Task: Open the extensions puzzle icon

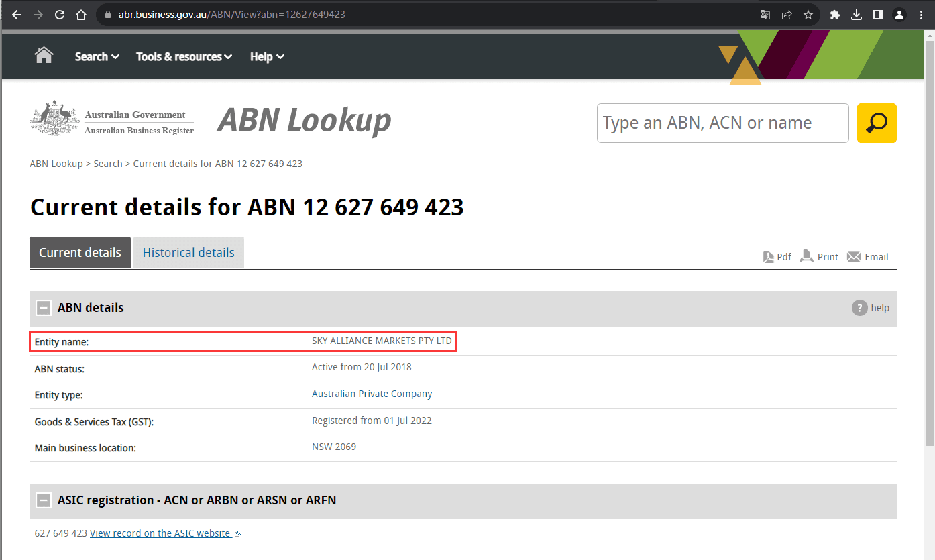Action: coord(835,14)
